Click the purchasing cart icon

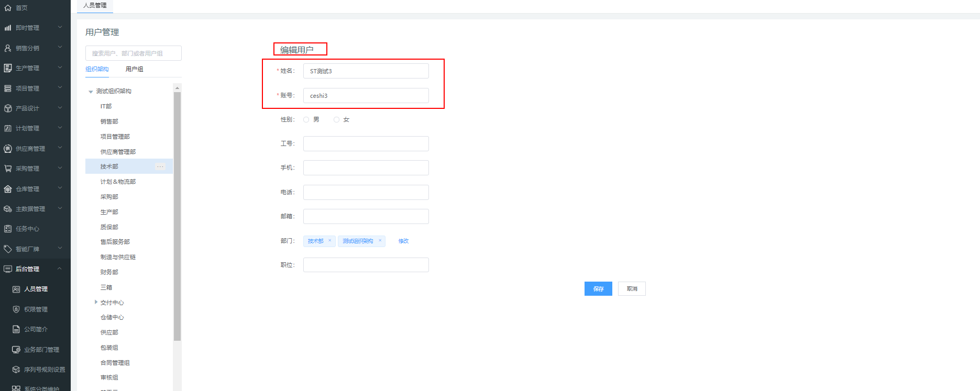[x=8, y=169]
